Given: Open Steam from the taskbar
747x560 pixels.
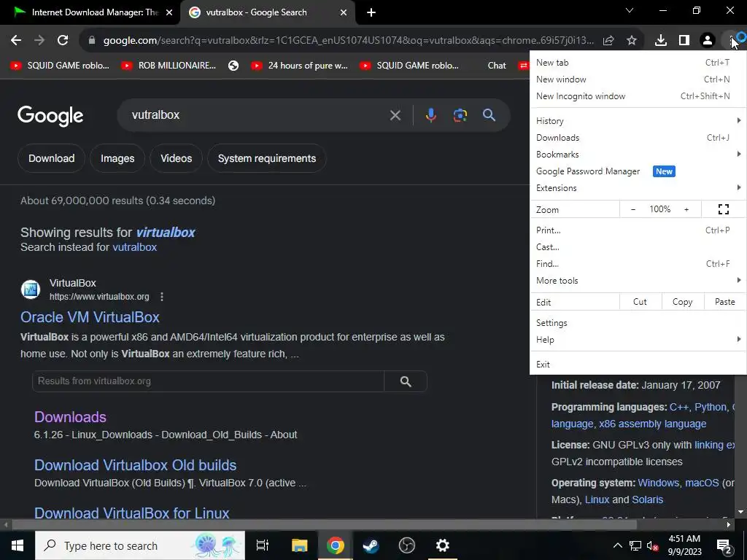Looking at the screenshot, I should (371, 545).
